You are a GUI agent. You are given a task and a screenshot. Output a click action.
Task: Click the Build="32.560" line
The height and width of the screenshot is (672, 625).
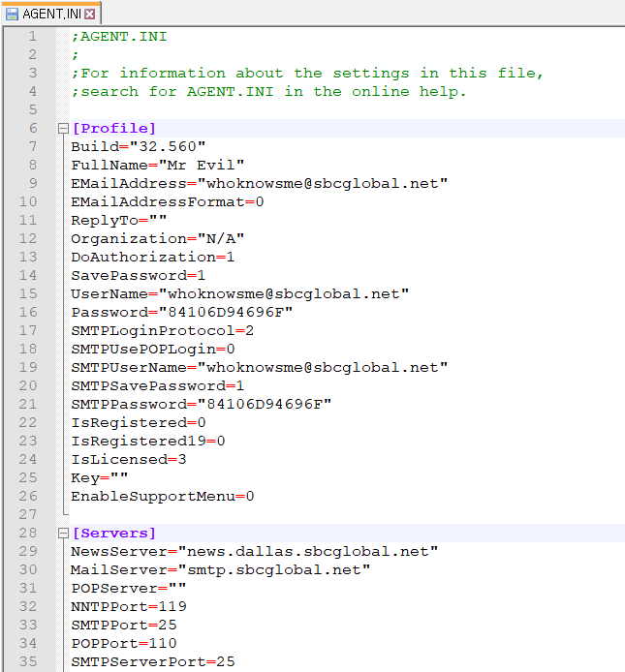click(x=139, y=146)
